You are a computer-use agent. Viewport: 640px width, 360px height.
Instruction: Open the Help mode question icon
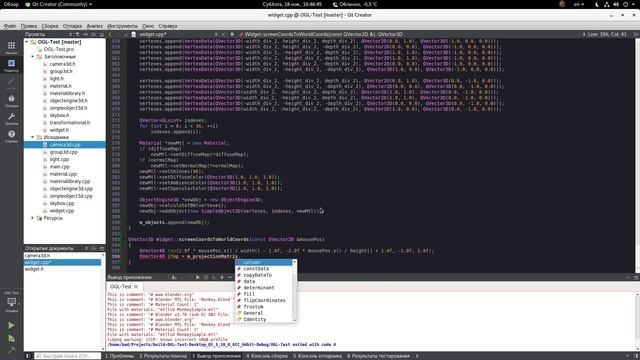tap(11, 134)
